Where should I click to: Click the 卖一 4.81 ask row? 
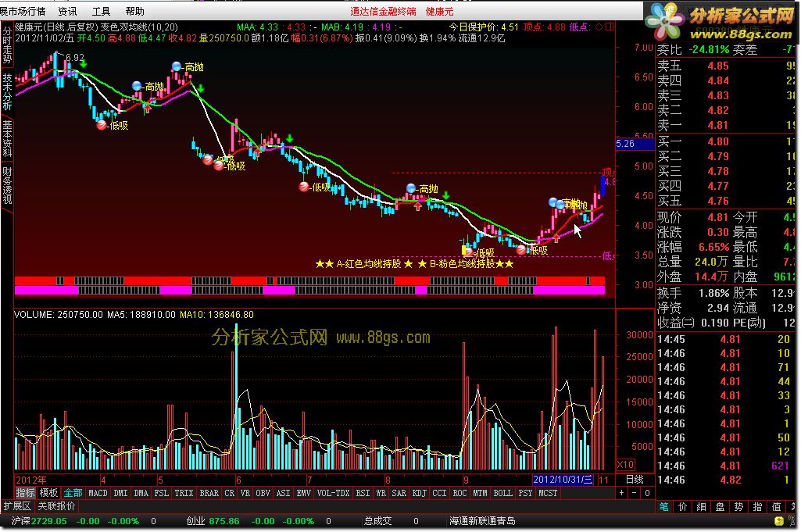[726, 125]
